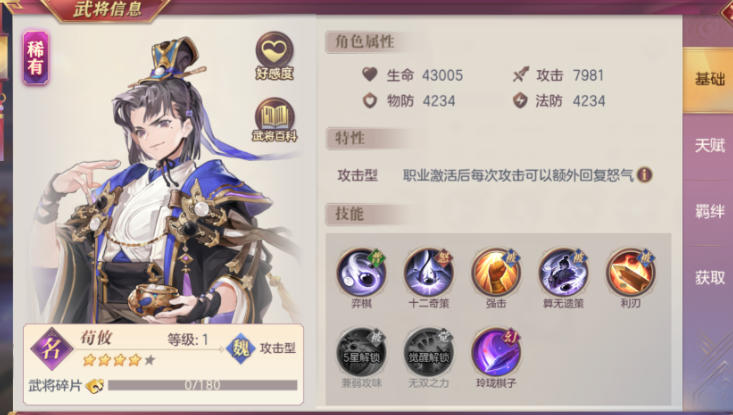Open the 玲珑棋子 skill icon

(496, 352)
